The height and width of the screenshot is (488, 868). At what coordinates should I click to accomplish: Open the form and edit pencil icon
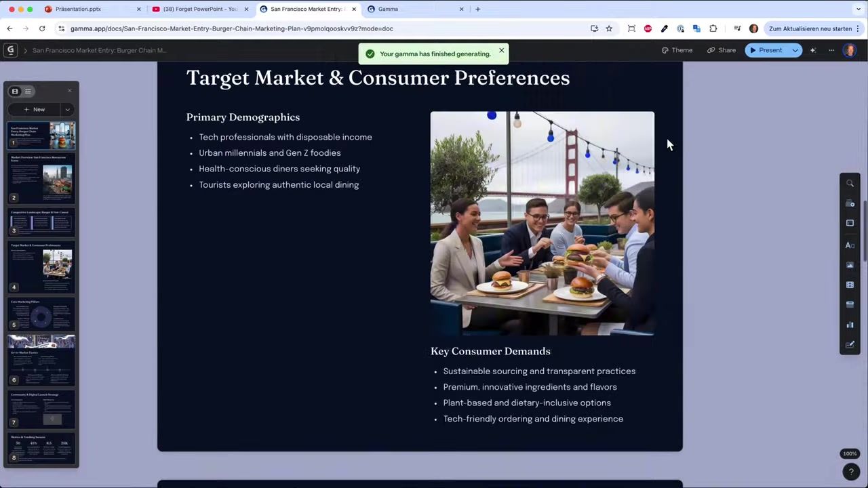(x=850, y=344)
